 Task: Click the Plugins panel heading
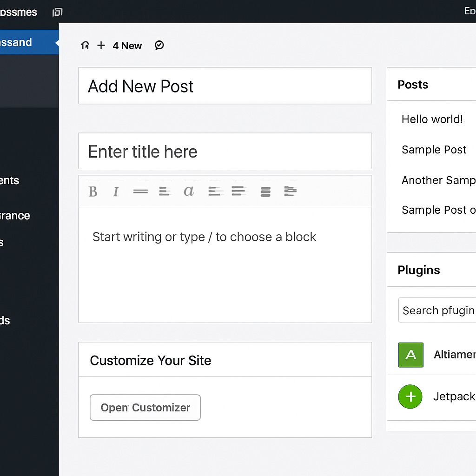click(x=419, y=270)
